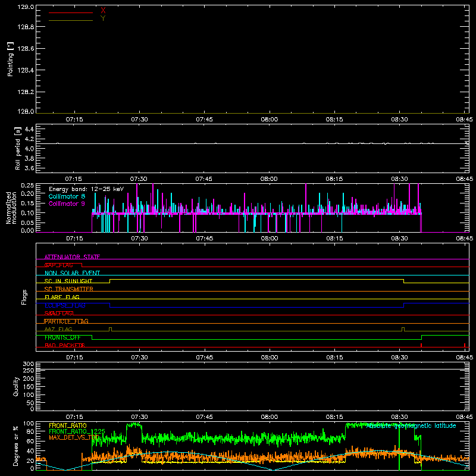Select the BAD_PACKETS flag label
This screenshot has width=476, height=476.
pos(65,345)
